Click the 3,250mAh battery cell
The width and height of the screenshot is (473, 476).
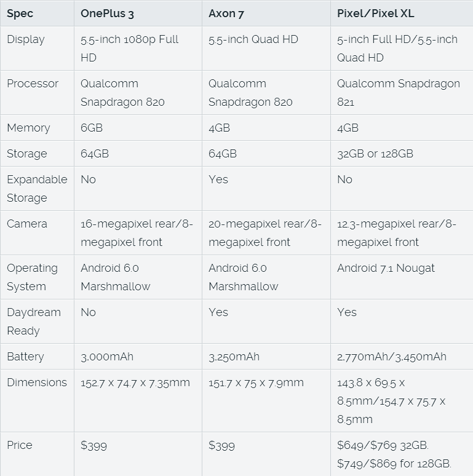point(234,357)
